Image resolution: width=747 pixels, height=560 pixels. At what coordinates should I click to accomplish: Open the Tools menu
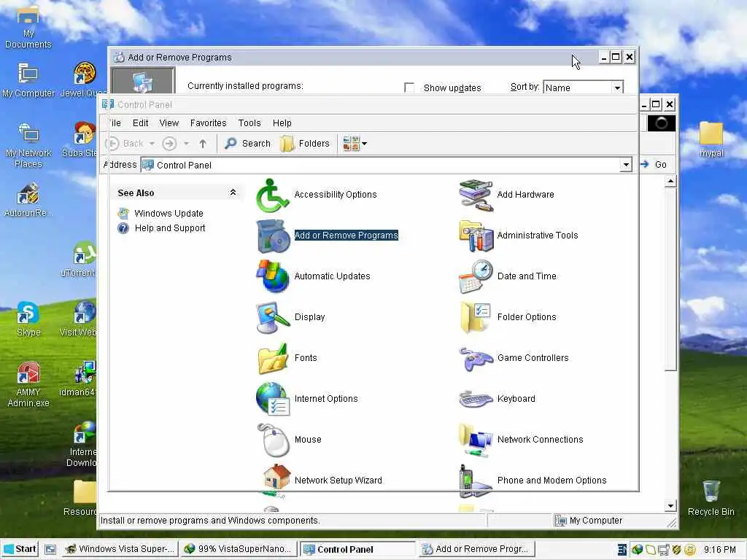tap(249, 122)
